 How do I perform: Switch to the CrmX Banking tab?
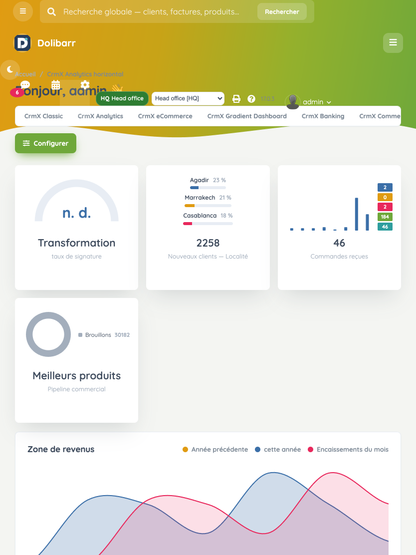323,116
